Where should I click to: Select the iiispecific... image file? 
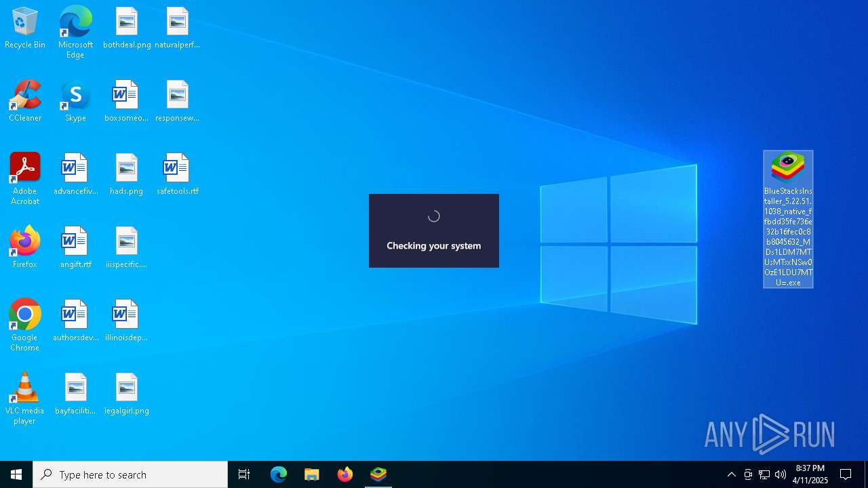(x=126, y=248)
